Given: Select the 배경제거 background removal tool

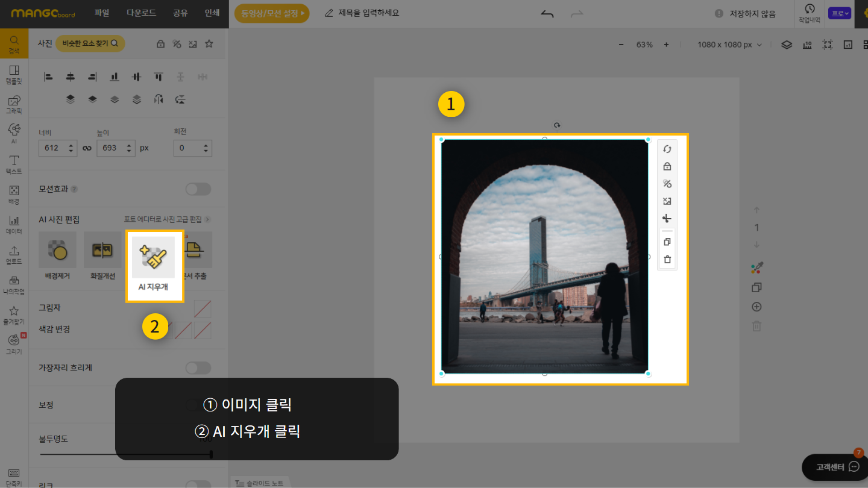Looking at the screenshot, I should pyautogui.click(x=57, y=250).
